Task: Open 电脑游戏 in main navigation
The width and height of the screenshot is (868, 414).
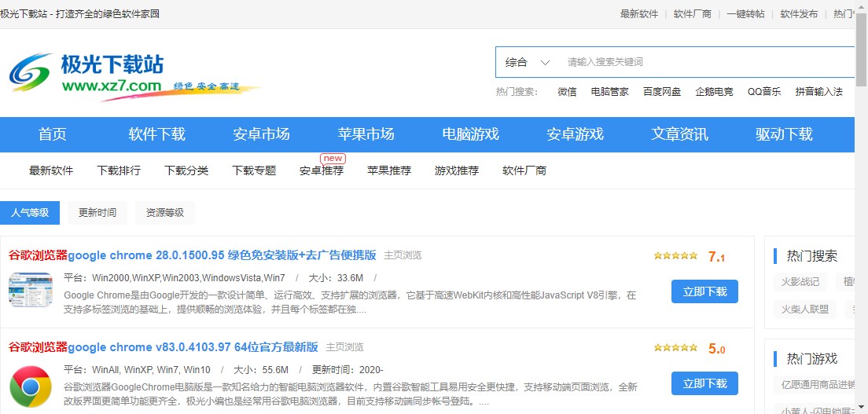Action: tap(470, 134)
